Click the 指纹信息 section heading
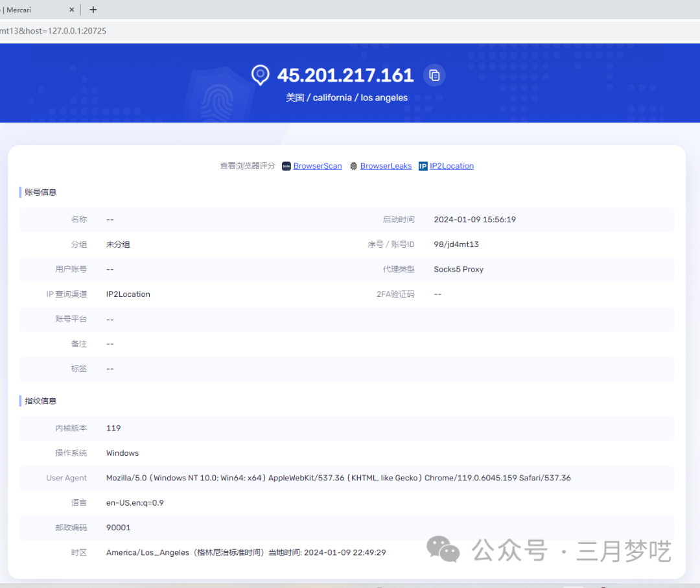The width and height of the screenshot is (700, 588). pos(40,401)
